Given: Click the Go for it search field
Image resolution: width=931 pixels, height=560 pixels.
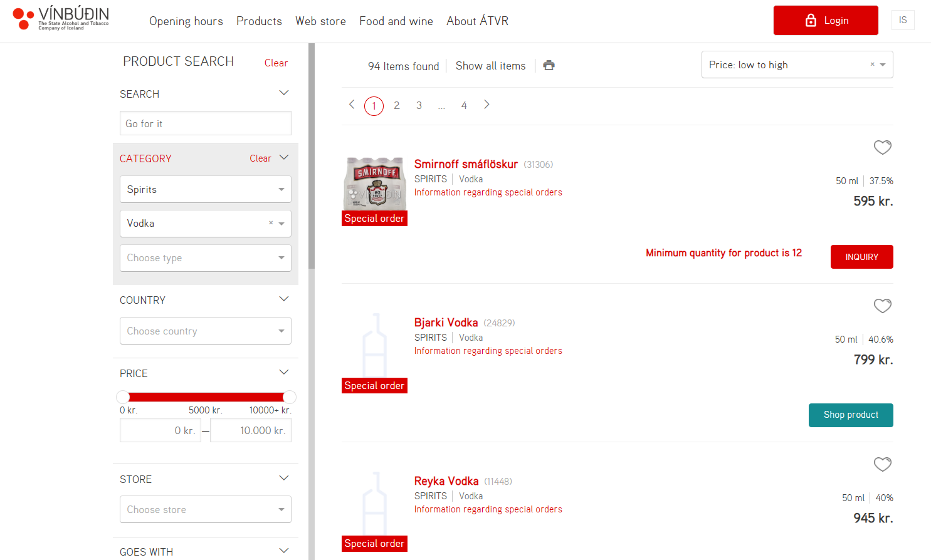Looking at the screenshot, I should [x=205, y=123].
